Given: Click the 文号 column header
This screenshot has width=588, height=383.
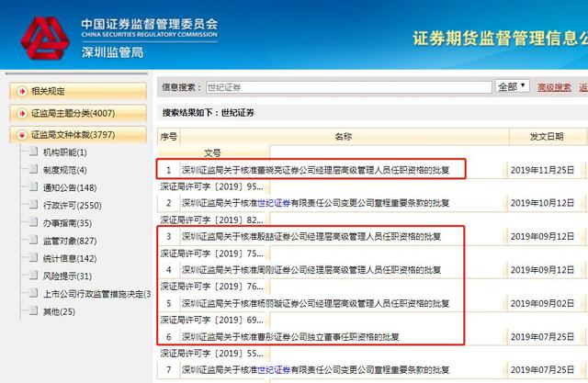Looking at the screenshot, I should coord(212,152).
